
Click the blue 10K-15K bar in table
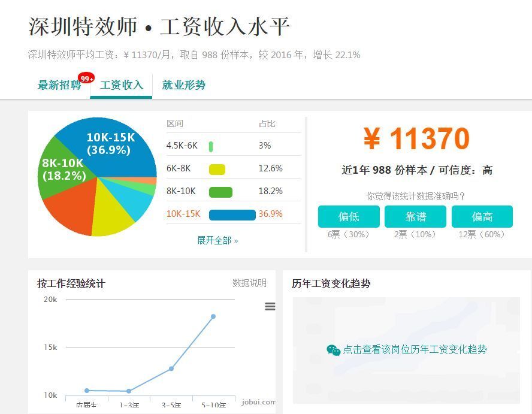232,214
